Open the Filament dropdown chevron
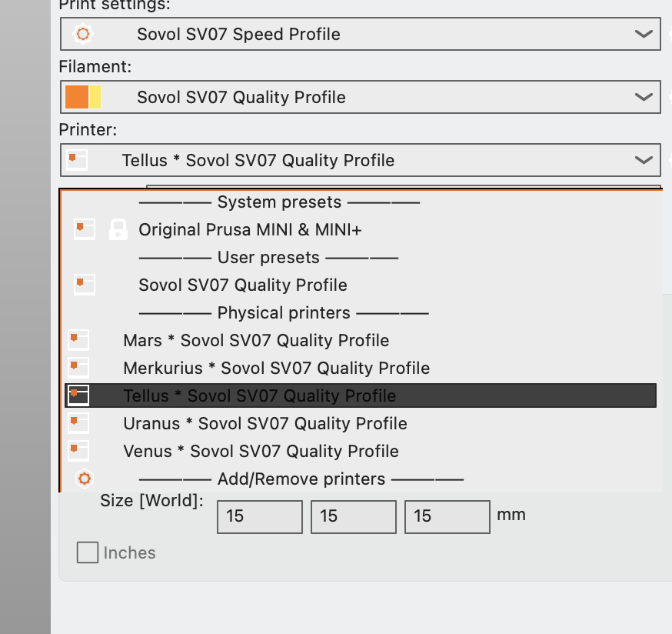This screenshot has height=634, width=672. point(644,97)
